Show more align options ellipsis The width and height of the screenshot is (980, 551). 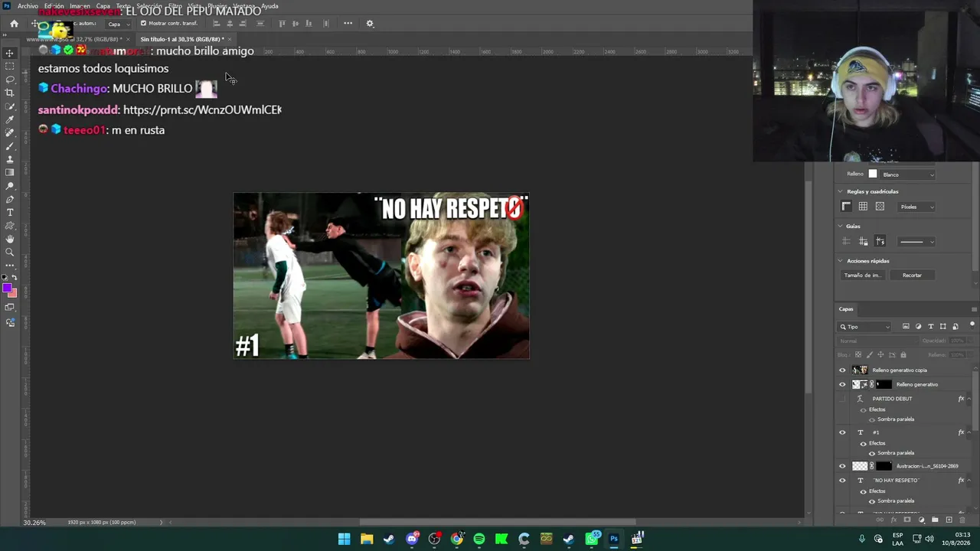348,23
